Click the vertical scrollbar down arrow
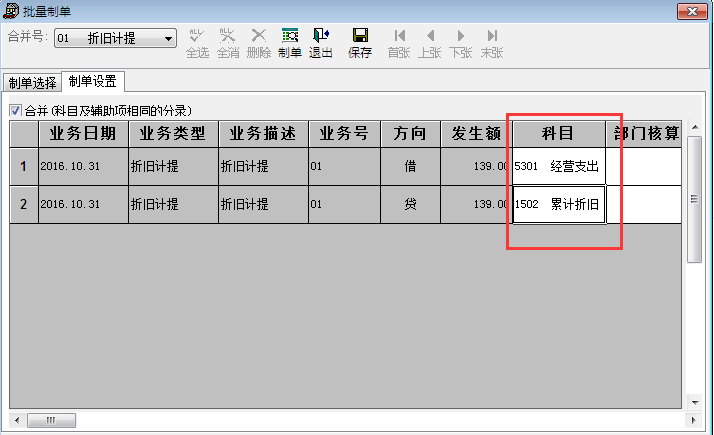Screen dimensions: 714x435 695,402
